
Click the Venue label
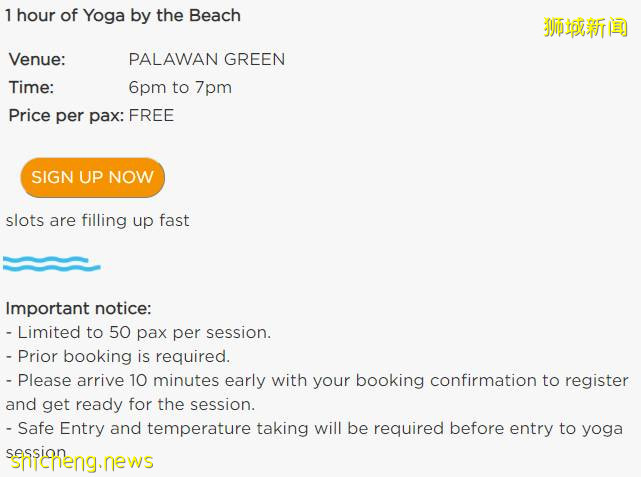37,60
